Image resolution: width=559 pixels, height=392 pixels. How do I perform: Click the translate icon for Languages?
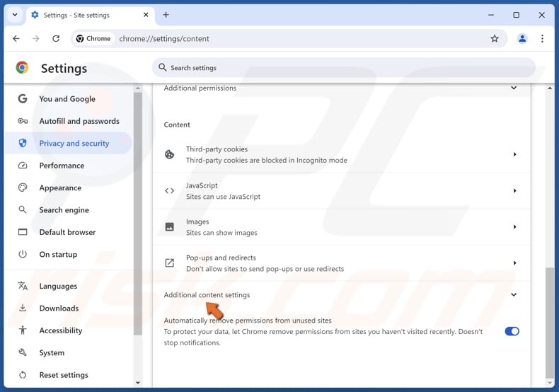pos(23,286)
